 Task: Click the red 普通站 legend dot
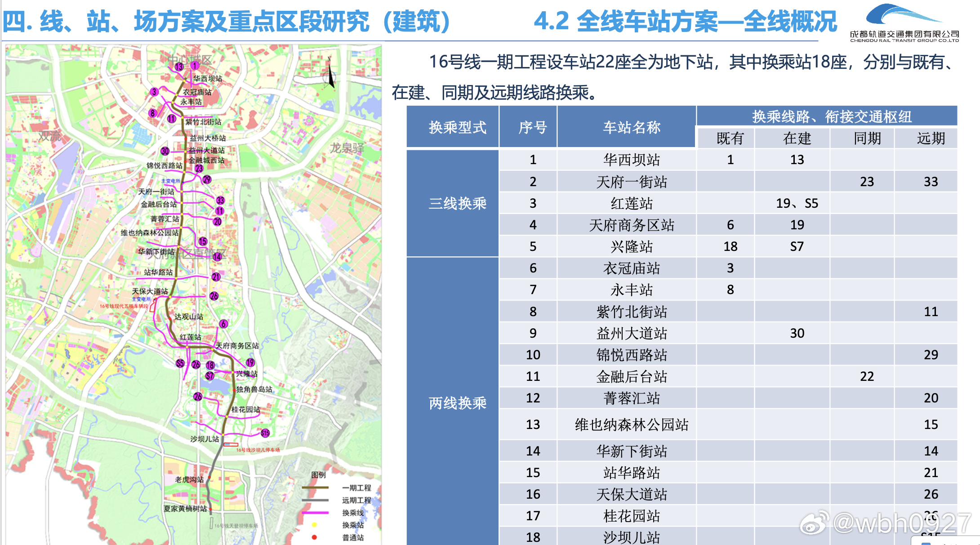coord(314,537)
